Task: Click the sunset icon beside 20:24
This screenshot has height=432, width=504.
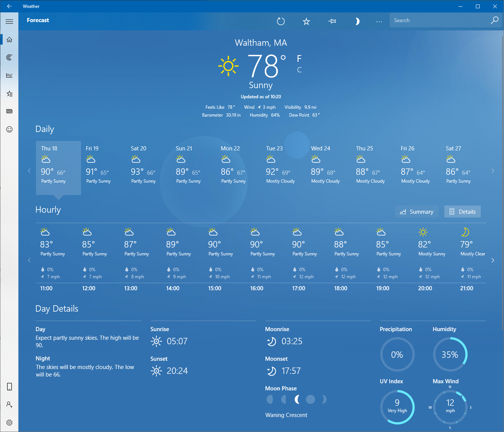Action: tap(156, 371)
